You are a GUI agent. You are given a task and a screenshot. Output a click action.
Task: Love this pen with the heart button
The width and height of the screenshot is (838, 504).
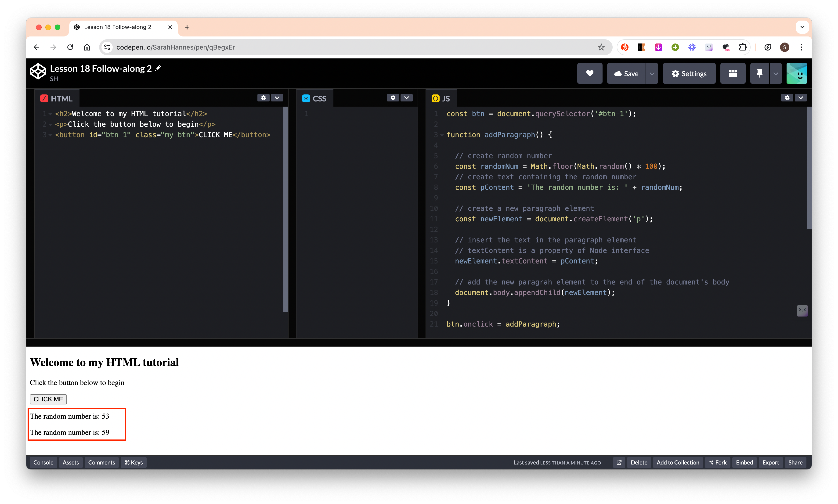(589, 73)
